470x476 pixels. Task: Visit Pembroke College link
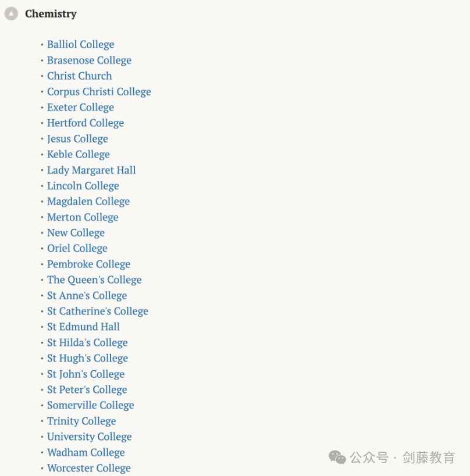coord(89,264)
